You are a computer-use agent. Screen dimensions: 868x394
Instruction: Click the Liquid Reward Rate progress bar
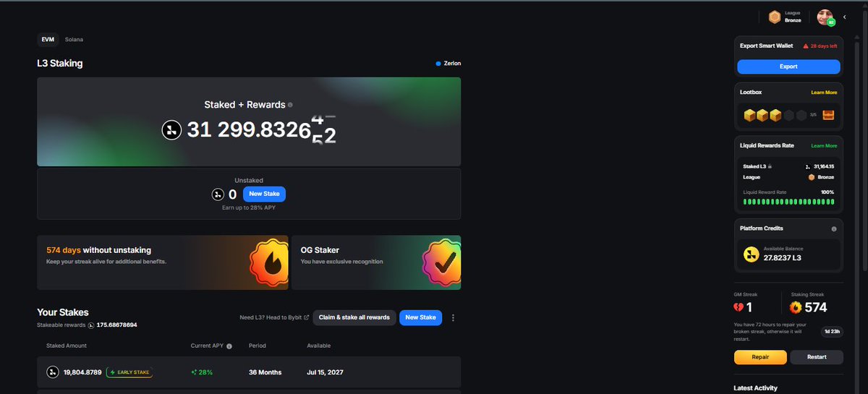pos(788,202)
